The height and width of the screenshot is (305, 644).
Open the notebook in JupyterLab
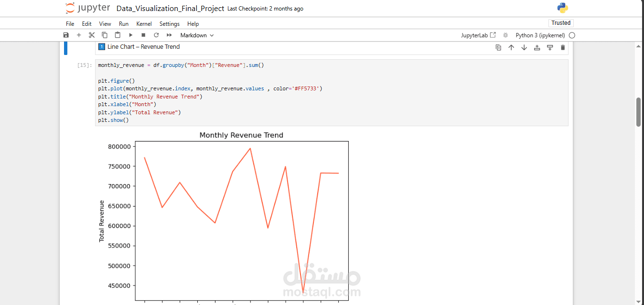coord(478,35)
